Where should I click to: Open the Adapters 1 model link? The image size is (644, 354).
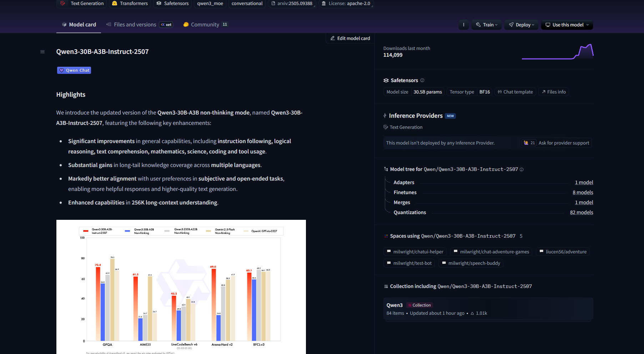pyautogui.click(x=584, y=182)
